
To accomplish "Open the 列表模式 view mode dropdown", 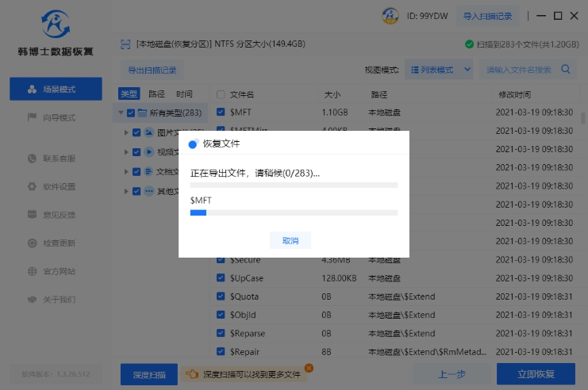I will coord(439,70).
